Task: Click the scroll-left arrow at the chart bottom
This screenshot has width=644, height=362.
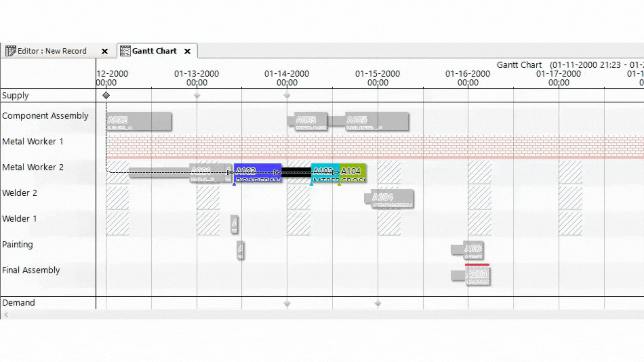Action: click(6, 314)
